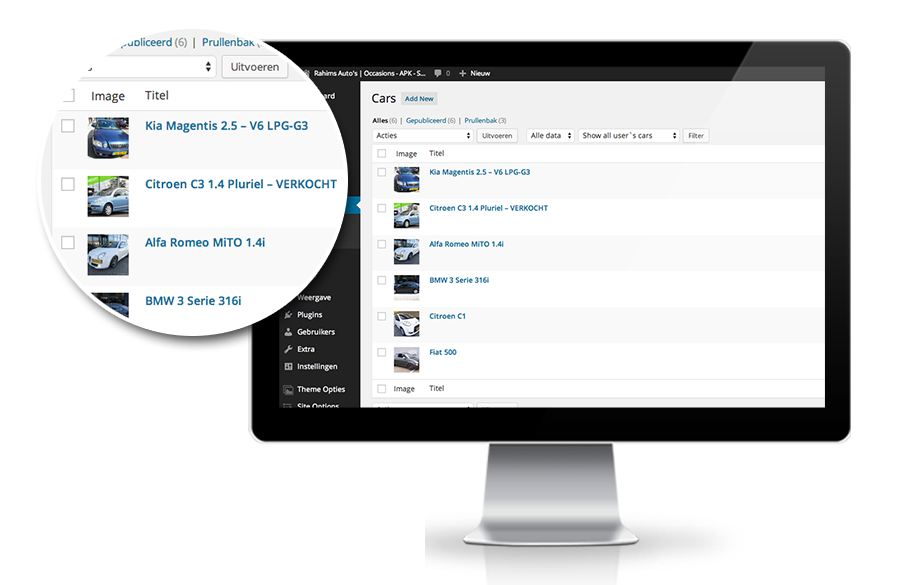Open BMW 3 Serie thumbnail in monitor list
Image resolution: width=900 pixels, height=585 pixels.
(x=406, y=288)
